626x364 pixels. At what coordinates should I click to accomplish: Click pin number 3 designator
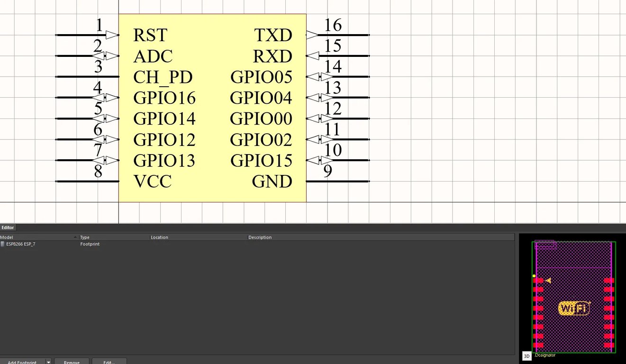[x=98, y=67]
